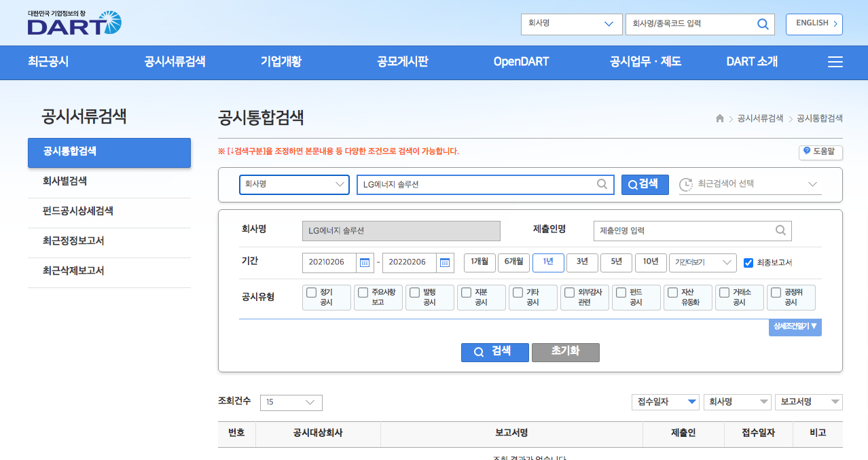The image size is (868, 460).
Task: Switch to ENGLISH site
Action: click(x=814, y=24)
